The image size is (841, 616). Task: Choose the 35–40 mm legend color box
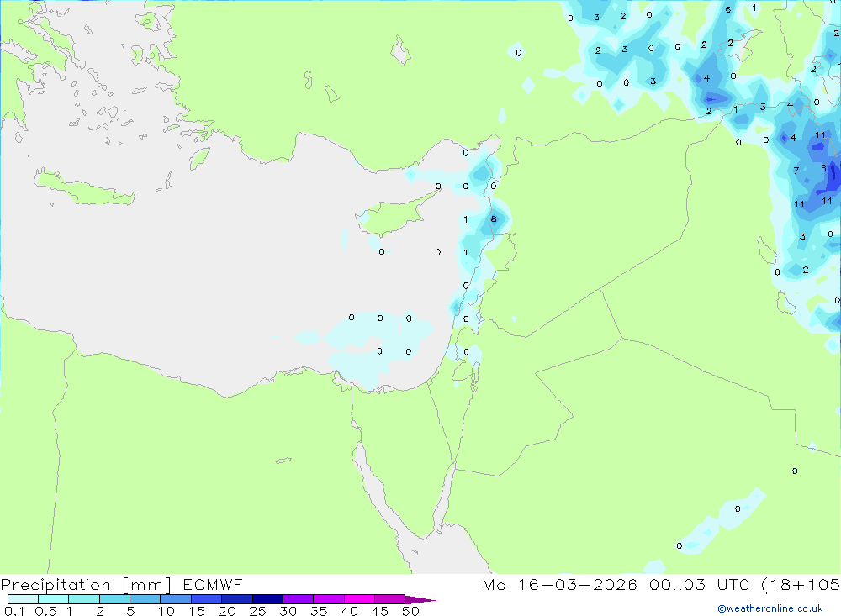tap(328, 599)
